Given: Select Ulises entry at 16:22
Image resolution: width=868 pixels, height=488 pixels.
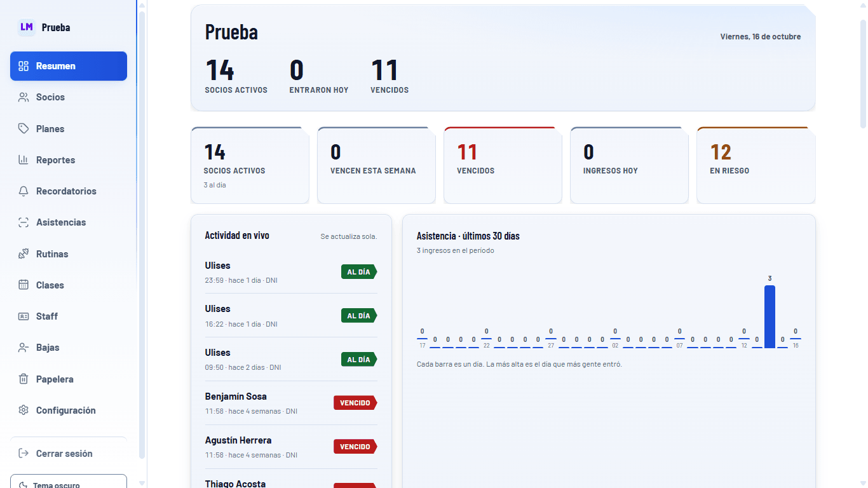Looking at the screenshot, I should (x=291, y=316).
